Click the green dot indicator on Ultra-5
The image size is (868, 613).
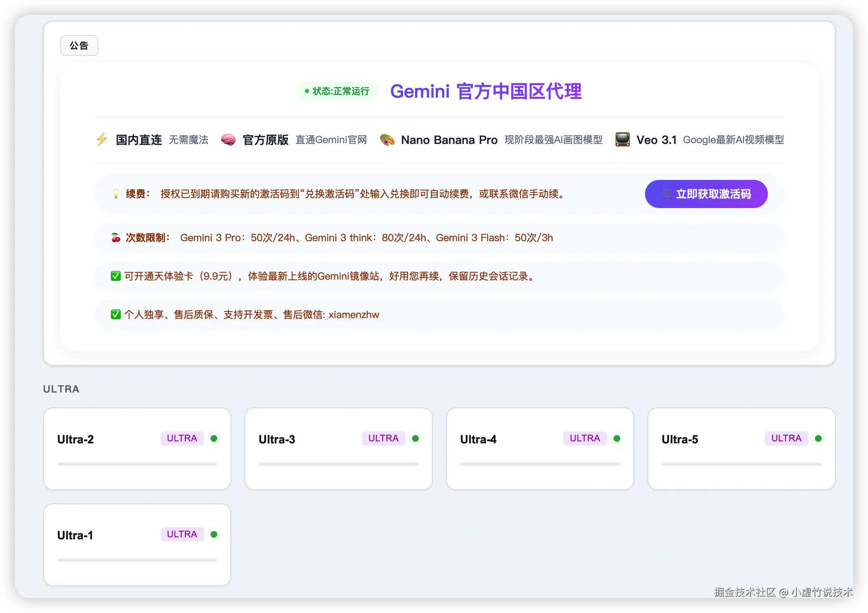click(819, 438)
